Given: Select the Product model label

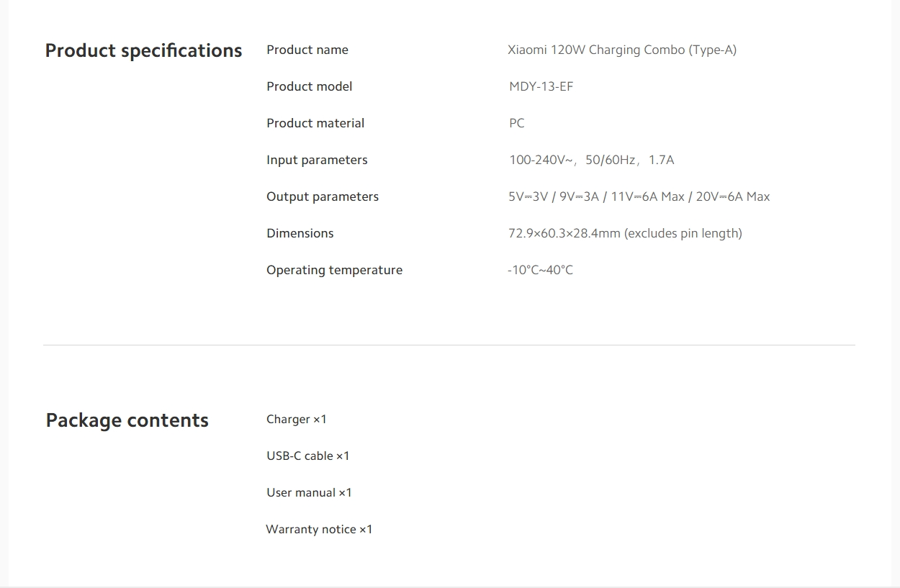Looking at the screenshot, I should [310, 86].
